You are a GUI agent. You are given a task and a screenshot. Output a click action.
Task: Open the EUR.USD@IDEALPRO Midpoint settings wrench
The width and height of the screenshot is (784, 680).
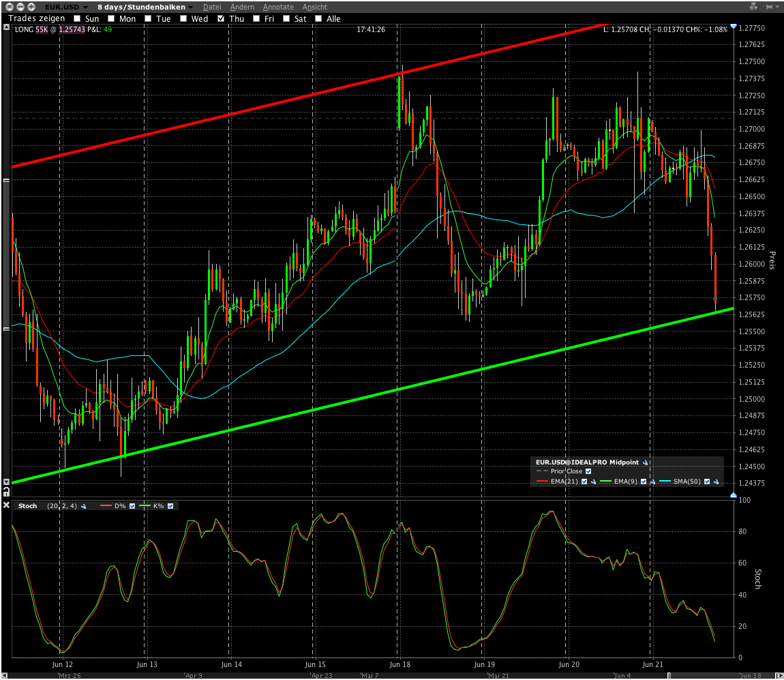click(x=646, y=463)
